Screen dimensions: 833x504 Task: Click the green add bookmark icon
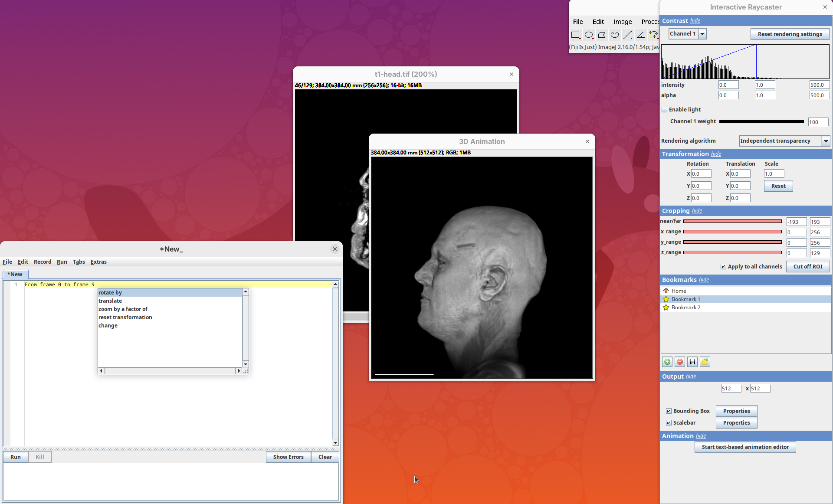click(x=667, y=362)
